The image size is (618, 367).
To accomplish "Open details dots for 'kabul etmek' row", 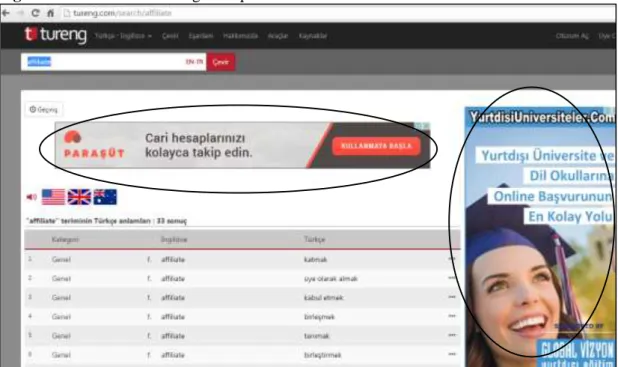I will [452, 297].
